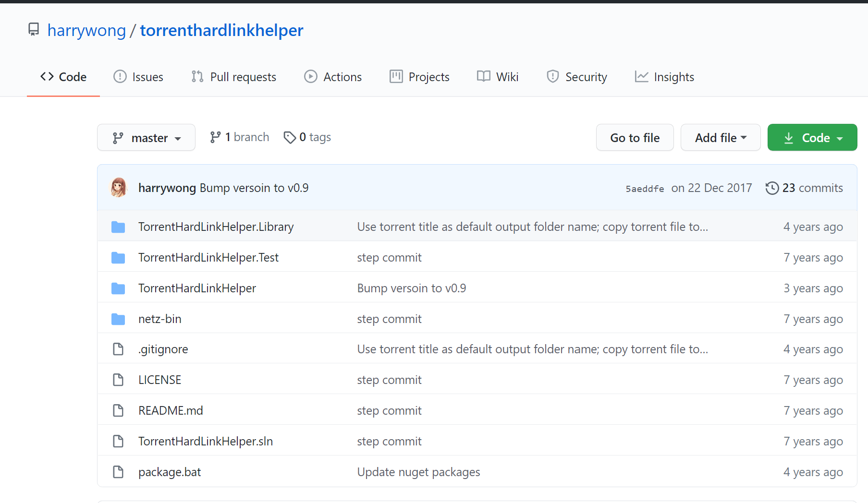The height and width of the screenshot is (503, 868).
Task: Click the branch icon next to 1 branch
Action: [x=216, y=137]
